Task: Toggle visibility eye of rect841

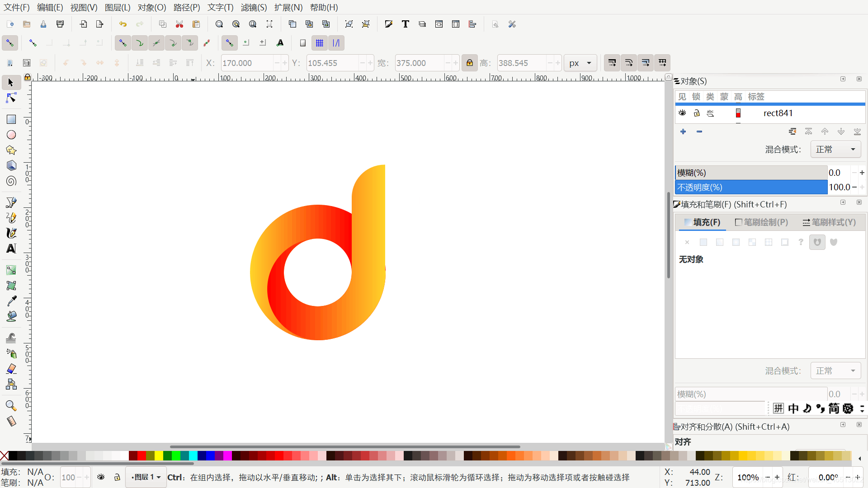Action: [682, 113]
